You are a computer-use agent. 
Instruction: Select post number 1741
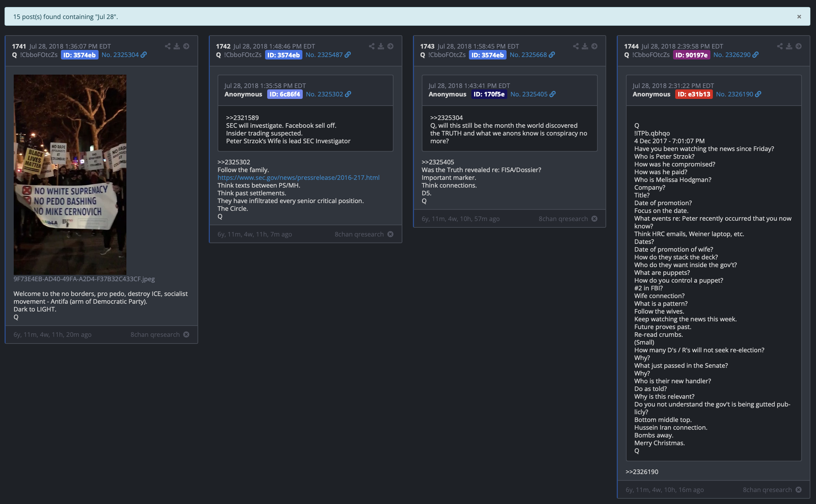pos(19,46)
